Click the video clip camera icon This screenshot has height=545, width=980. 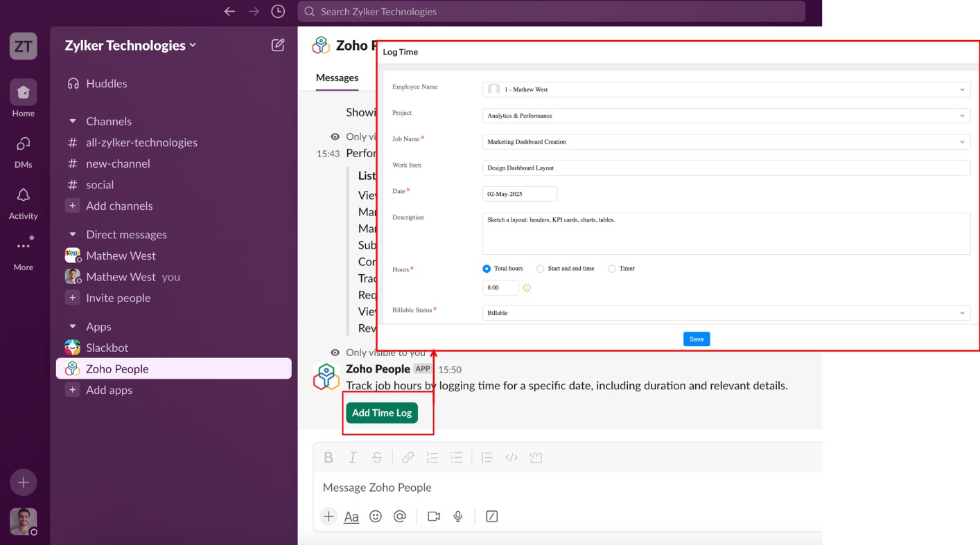[x=434, y=516]
